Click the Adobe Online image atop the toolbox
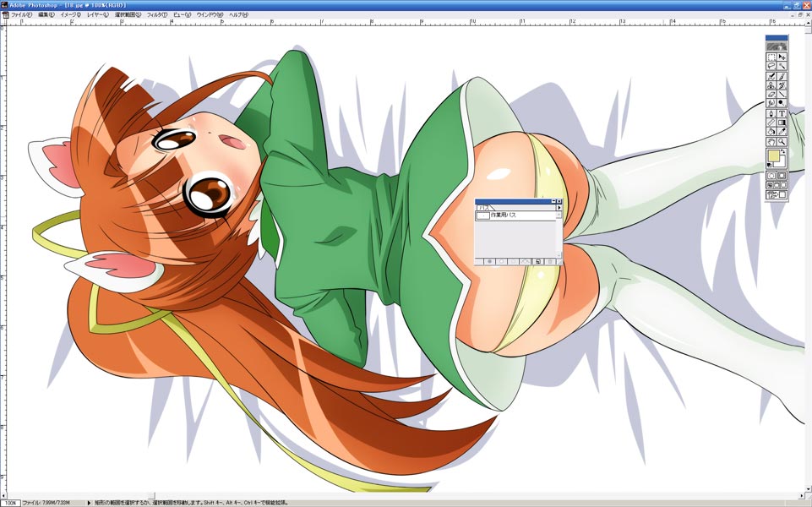812x507 pixels. click(x=777, y=46)
